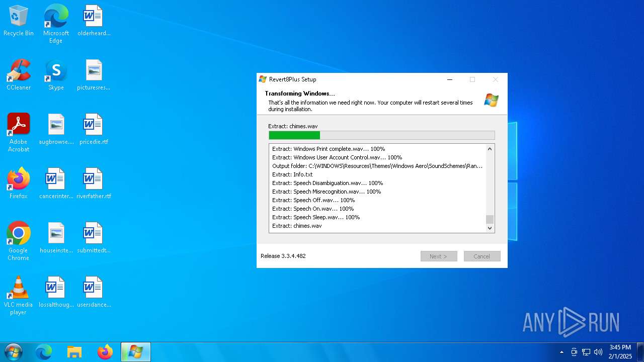Open File Explorer from the taskbar

74,352
